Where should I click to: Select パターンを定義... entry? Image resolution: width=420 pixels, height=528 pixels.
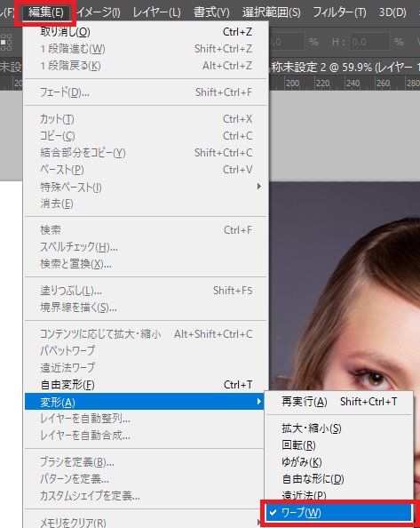coord(145,479)
